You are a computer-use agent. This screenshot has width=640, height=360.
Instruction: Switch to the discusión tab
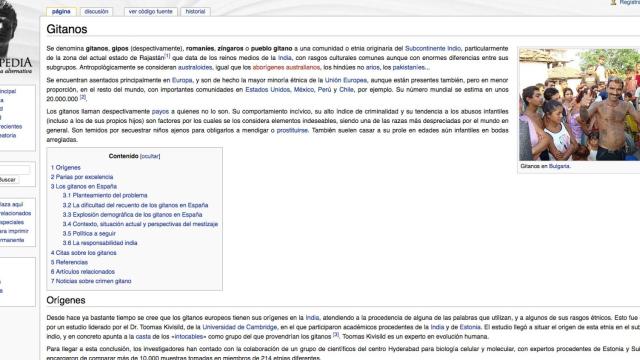tap(96, 12)
